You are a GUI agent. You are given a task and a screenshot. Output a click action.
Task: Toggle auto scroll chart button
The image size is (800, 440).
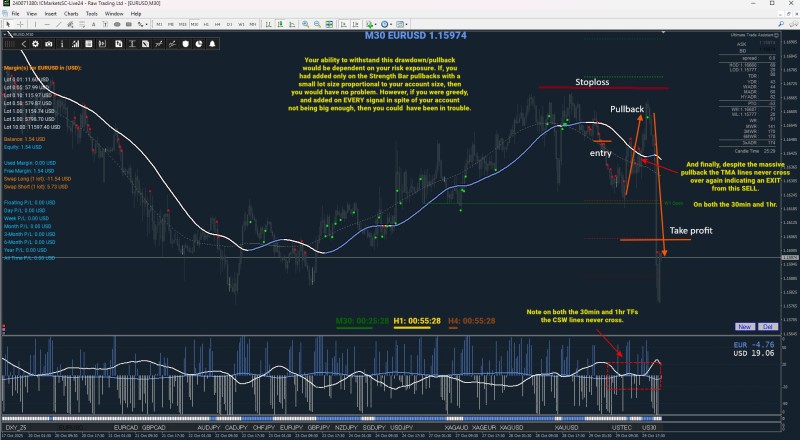coord(344,24)
